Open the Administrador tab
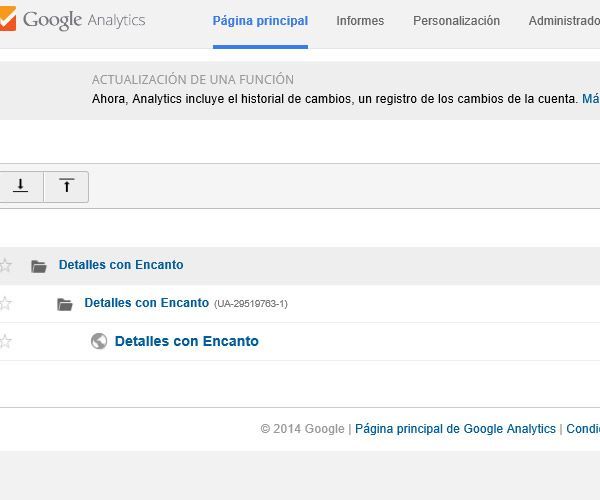The image size is (600, 500). [x=564, y=21]
